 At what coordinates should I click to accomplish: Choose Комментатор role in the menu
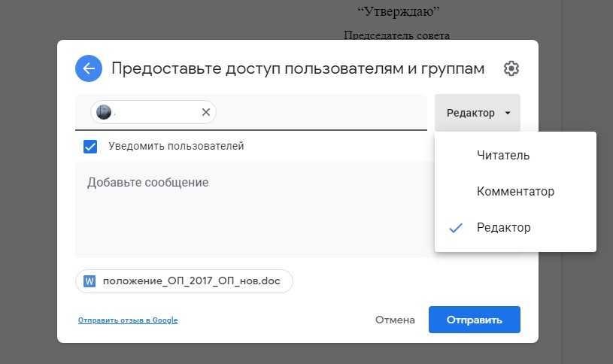[x=515, y=192]
